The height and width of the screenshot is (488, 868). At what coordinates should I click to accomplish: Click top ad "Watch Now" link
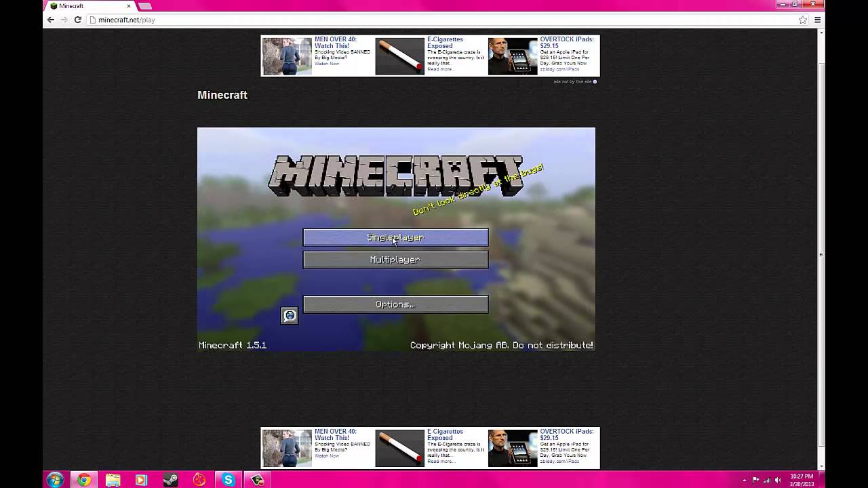coord(327,64)
